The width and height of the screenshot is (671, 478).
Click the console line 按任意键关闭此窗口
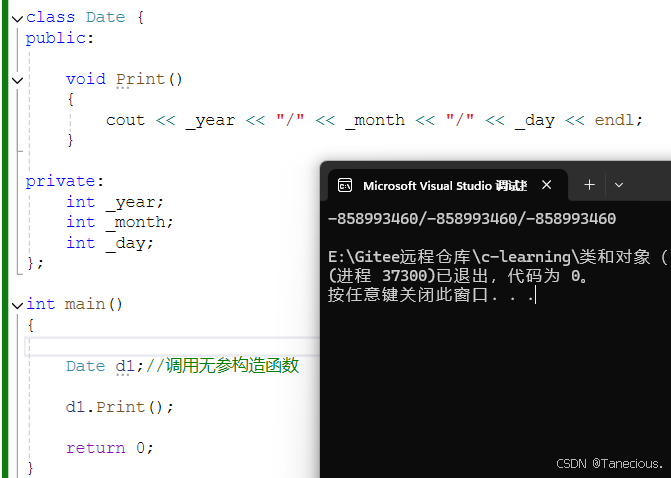[431, 294]
